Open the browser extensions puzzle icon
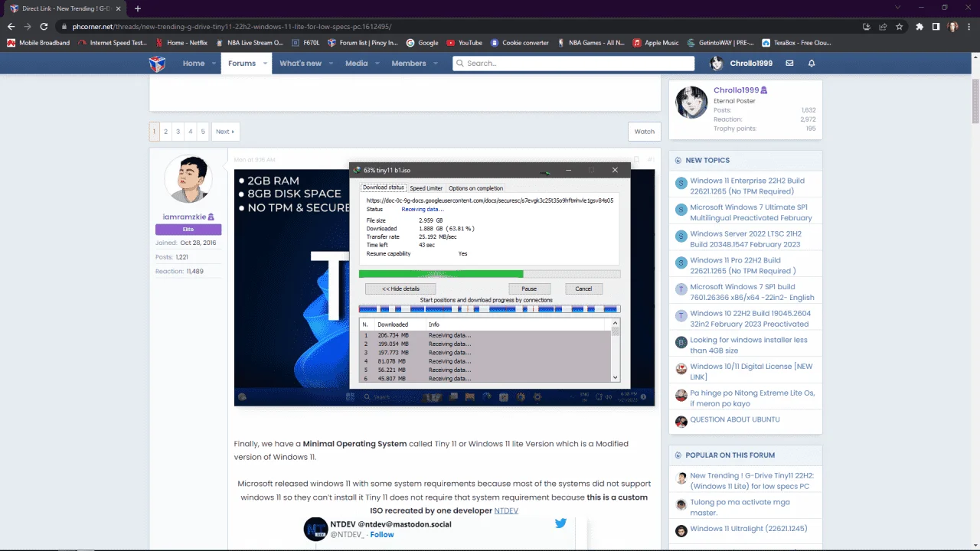 coord(920,26)
